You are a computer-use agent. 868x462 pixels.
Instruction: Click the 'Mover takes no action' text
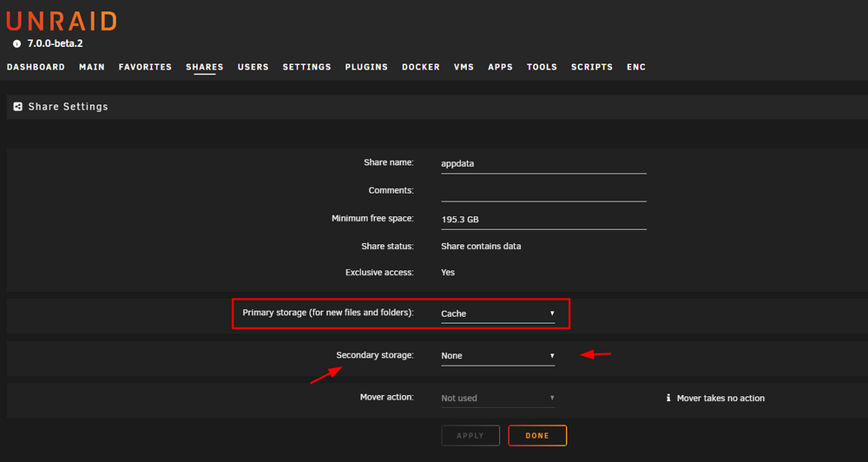pos(720,399)
